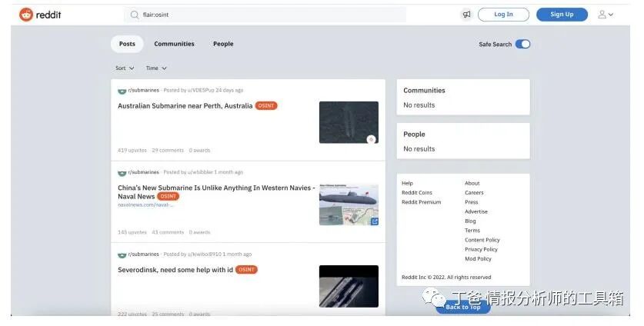The image size is (644, 326).
Task: Click the OSINT flair on the Australian Submarine post
Action: (266, 106)
